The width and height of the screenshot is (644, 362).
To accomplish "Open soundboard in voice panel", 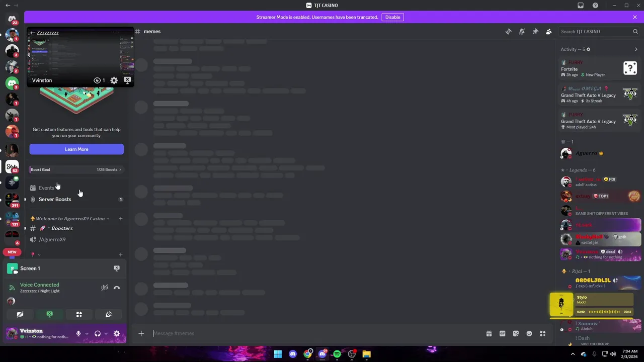I will click(x=109, y=314).
